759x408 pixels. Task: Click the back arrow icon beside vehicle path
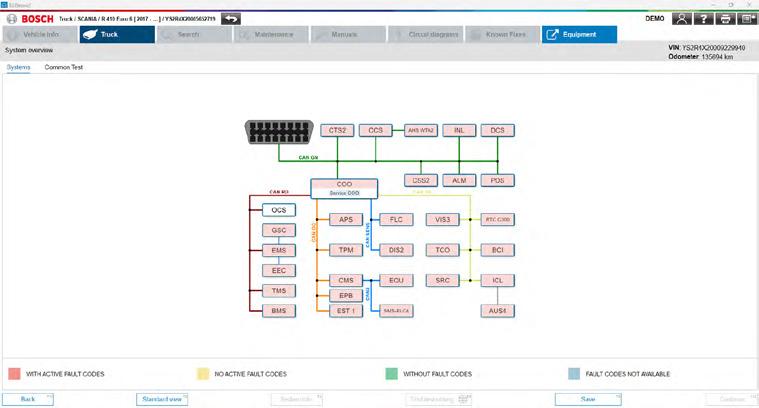[231, 19]
